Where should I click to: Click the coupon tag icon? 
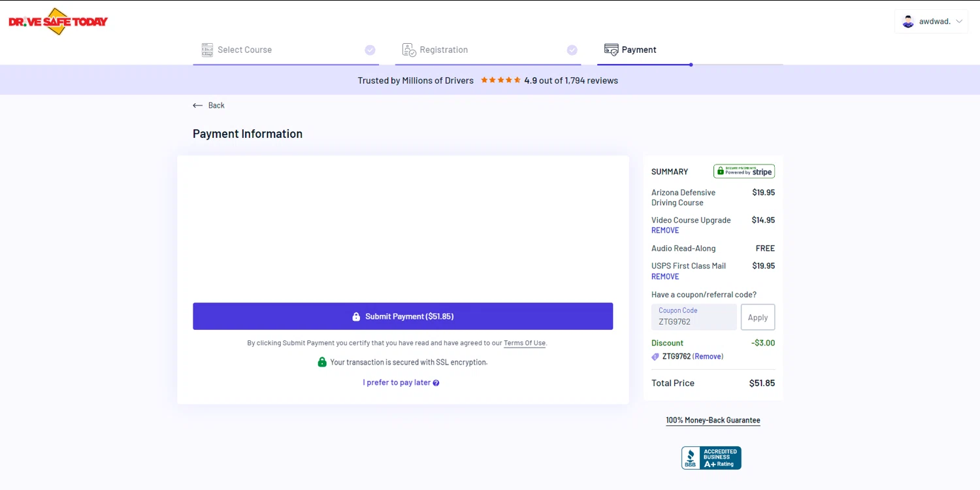click(x=655, y=357)
